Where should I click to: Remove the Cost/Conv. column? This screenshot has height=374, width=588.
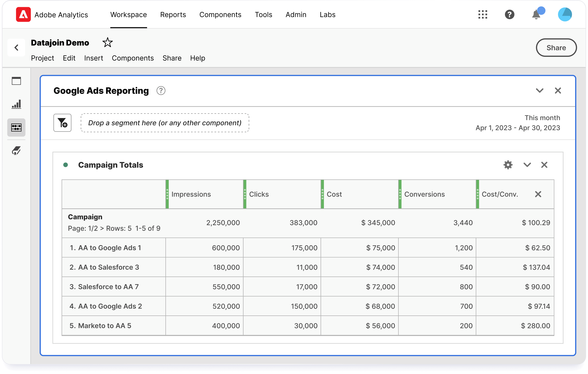tap(538, 194)
